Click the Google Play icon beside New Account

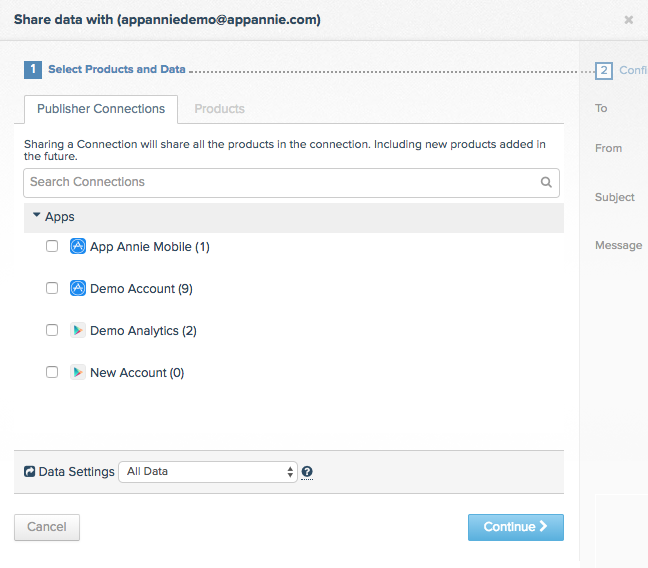78,372
